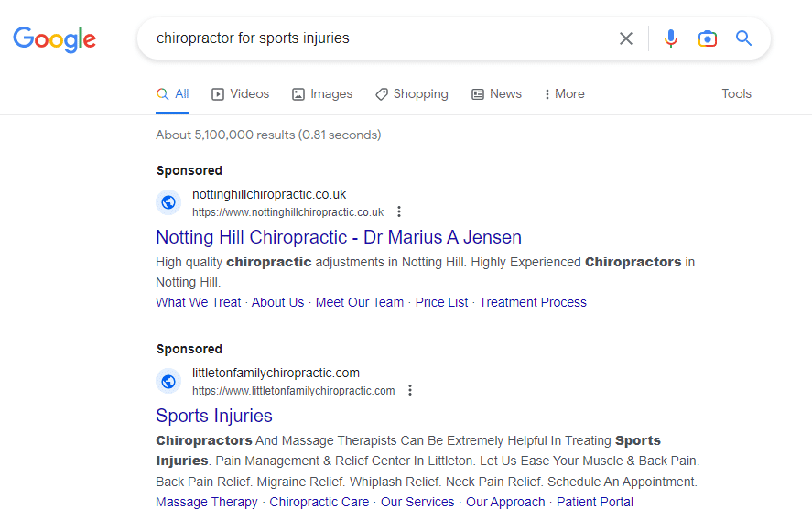Open the Sports Injuries ad title
The height and width of the screenshot is (531, 812).
[x=214, y=416]
